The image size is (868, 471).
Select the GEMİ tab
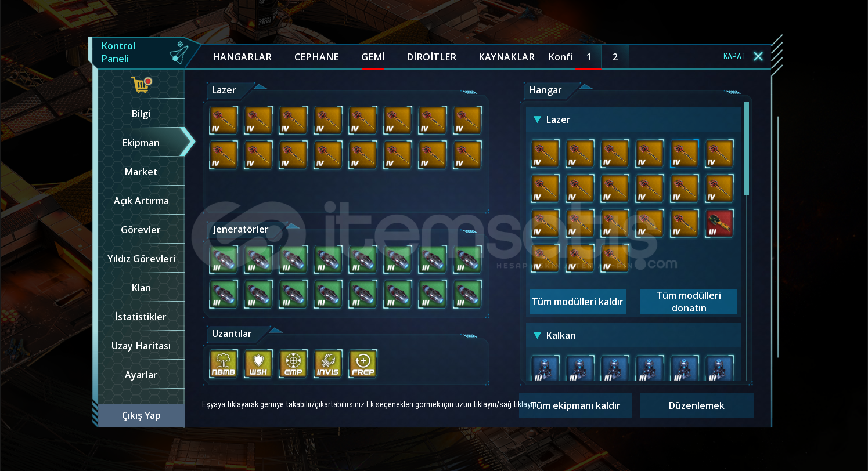click(373, 57)
